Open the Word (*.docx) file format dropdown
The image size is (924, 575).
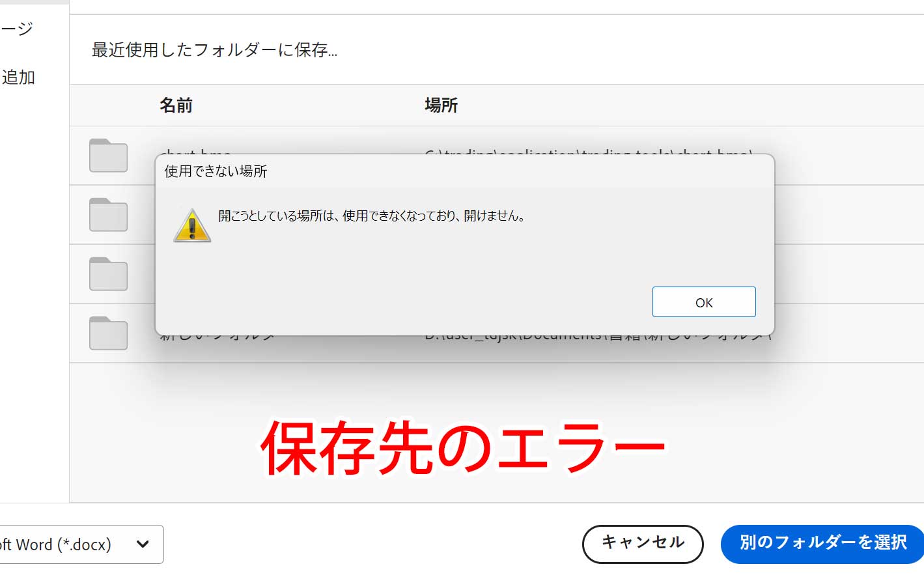pos(81,544)
